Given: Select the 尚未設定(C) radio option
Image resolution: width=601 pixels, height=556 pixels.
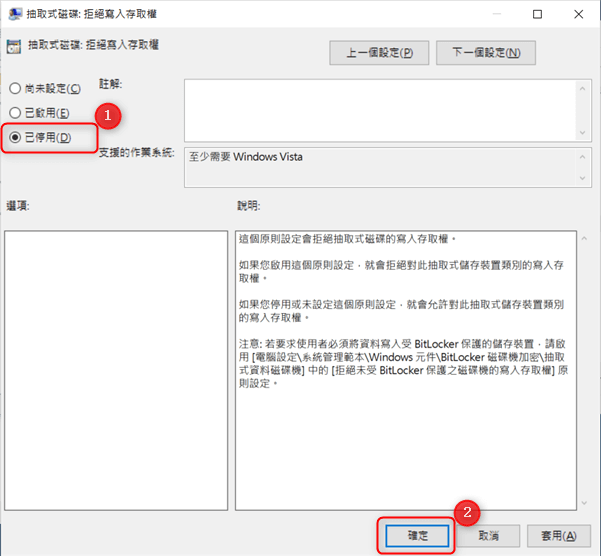Looking at the screenshot, I should (x=45, y=89).
